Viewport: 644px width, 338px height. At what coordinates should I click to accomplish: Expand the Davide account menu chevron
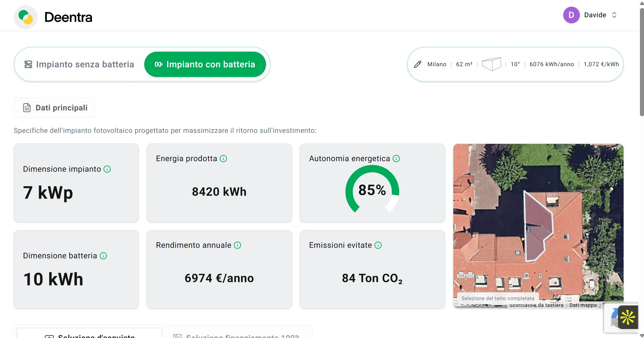614,15
